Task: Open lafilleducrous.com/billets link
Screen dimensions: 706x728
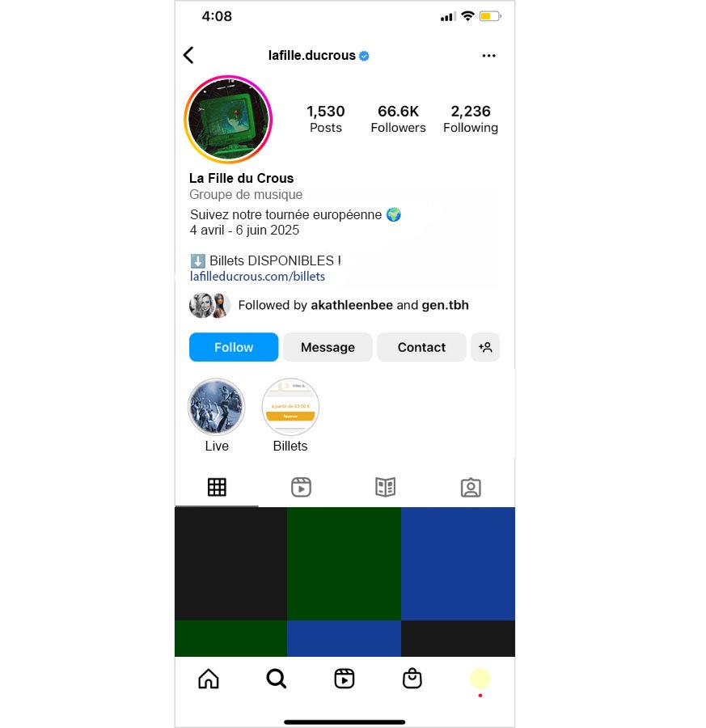Action: [x=257, y=277]
